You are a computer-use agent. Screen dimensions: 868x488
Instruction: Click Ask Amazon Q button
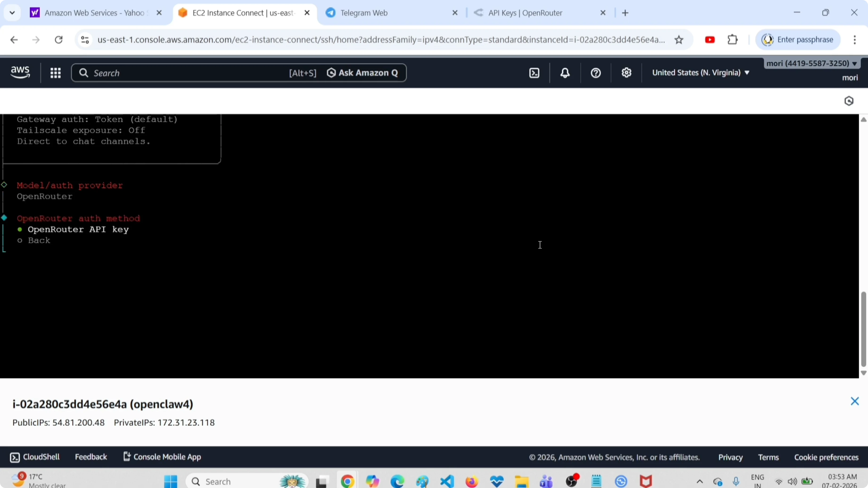(363, 73)
